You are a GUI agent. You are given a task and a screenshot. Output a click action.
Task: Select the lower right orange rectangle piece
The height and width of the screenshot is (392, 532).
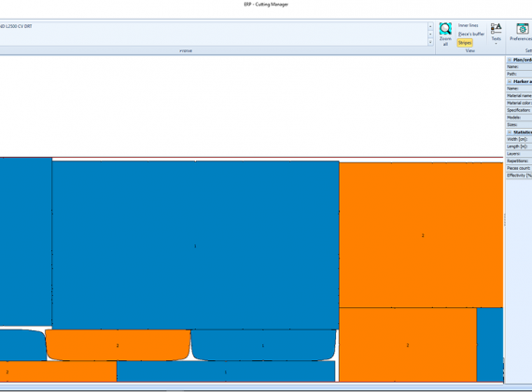408,344
